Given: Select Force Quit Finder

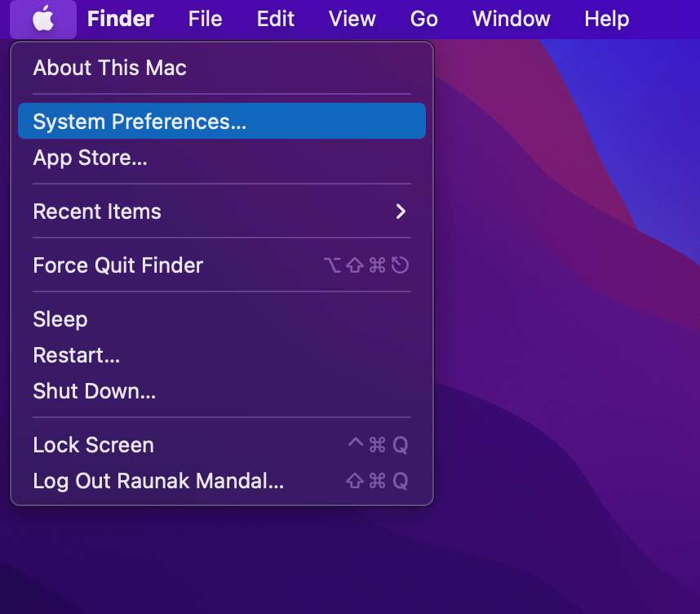Looking at the screenshot, I should [222, 265].
